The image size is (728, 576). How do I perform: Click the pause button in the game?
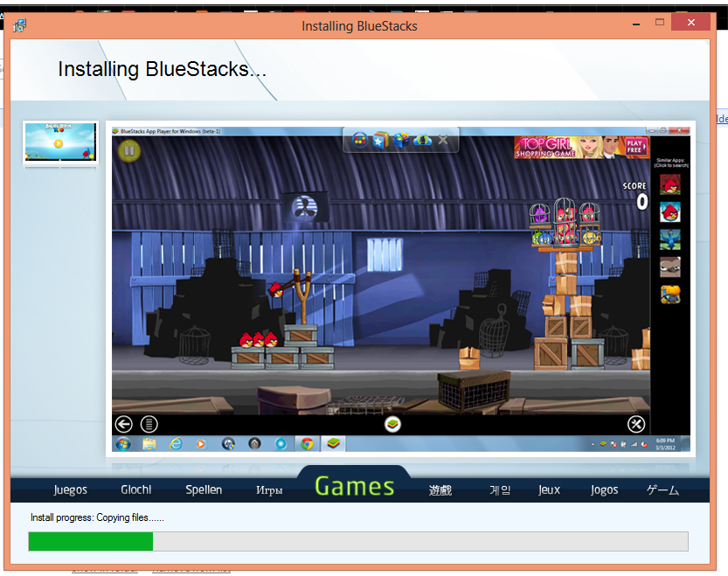[x=129, y=151]
